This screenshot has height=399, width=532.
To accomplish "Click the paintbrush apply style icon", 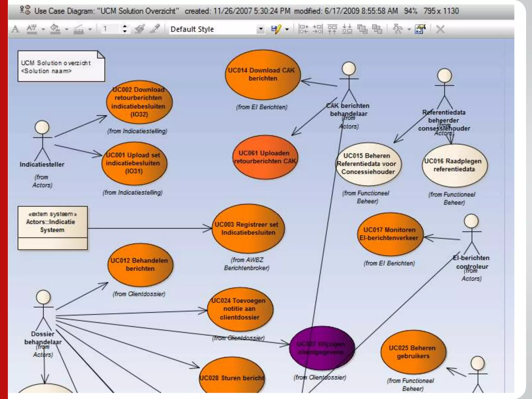I will tap(140, 29).
